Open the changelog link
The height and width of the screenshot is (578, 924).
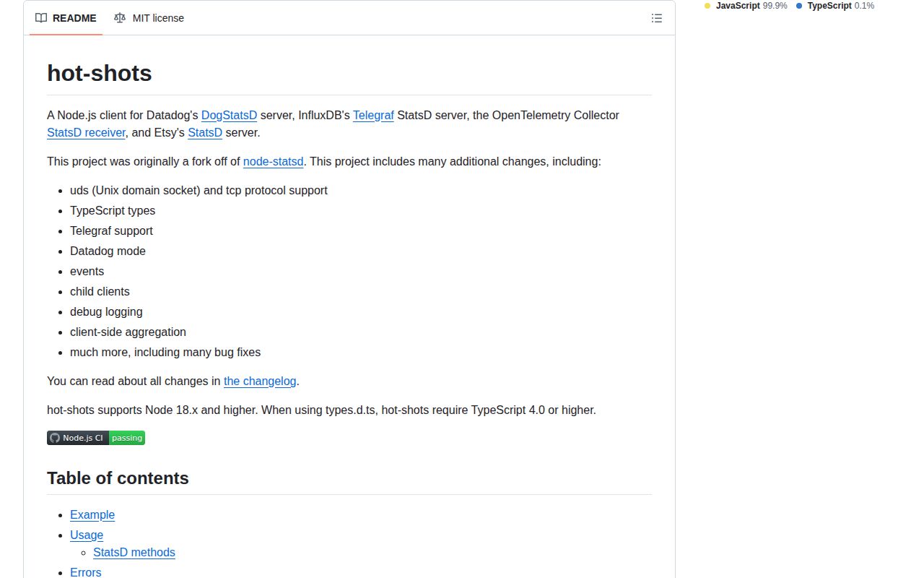click(x=260, y=381)
